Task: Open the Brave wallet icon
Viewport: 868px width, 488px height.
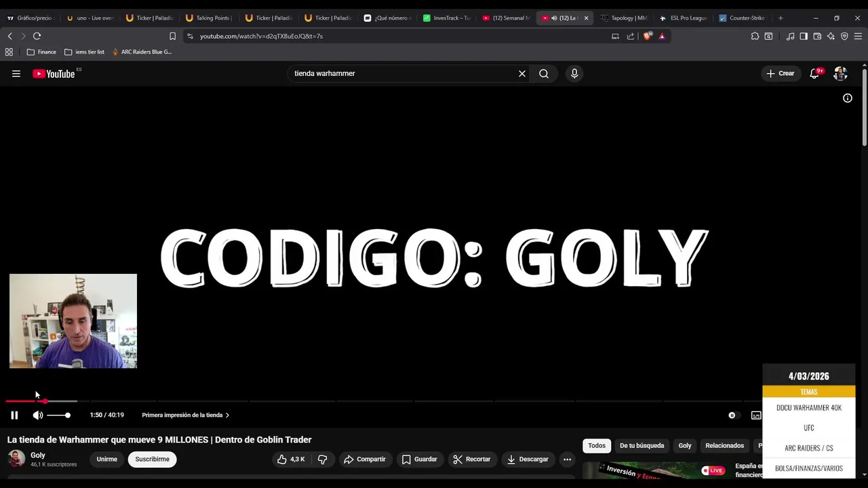Action: pyautogui.click(x=817, y=37)
